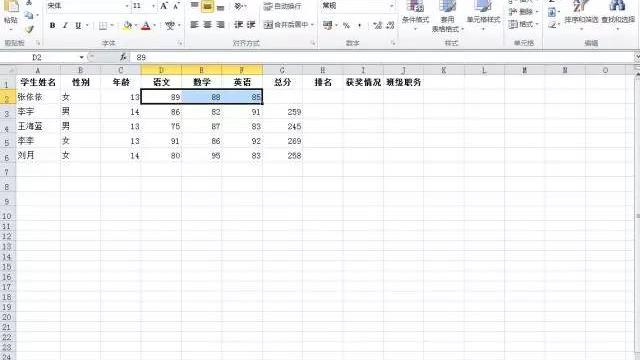Select the 总分 header cell
This screenshot has width=640, height=360.
pyautogui.click(x=282, y=82)
